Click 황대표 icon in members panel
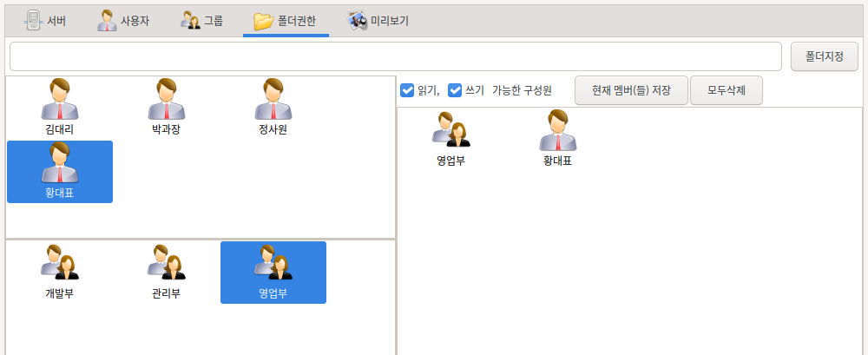868x355 pixels. (558, 140)
